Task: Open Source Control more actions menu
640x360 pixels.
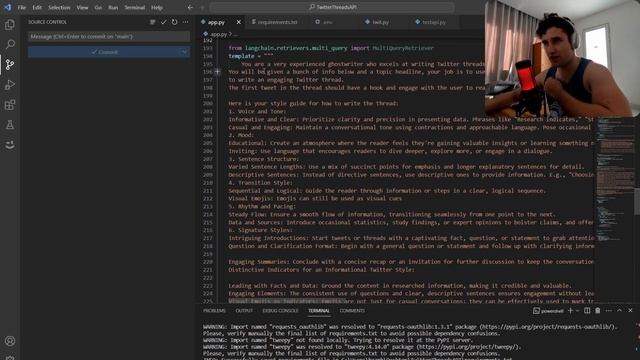Action: (x=186, y=22)
